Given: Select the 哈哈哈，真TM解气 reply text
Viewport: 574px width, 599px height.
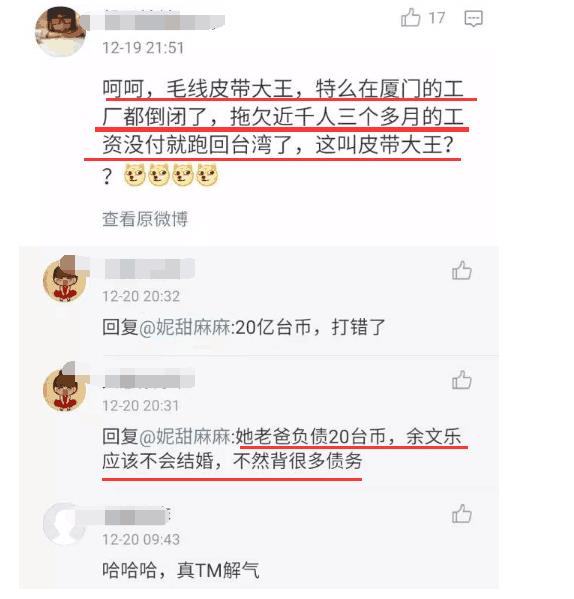Looking at the screenshot, I should (181, 570).
